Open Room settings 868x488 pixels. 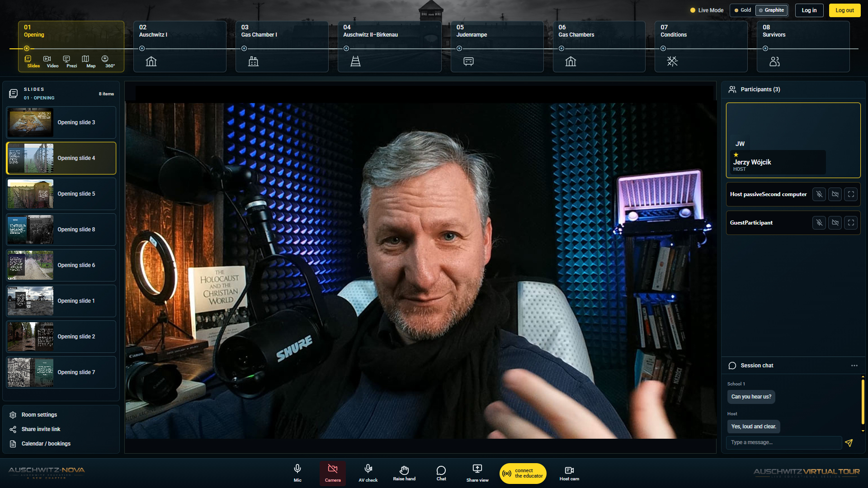click(39, 415)
